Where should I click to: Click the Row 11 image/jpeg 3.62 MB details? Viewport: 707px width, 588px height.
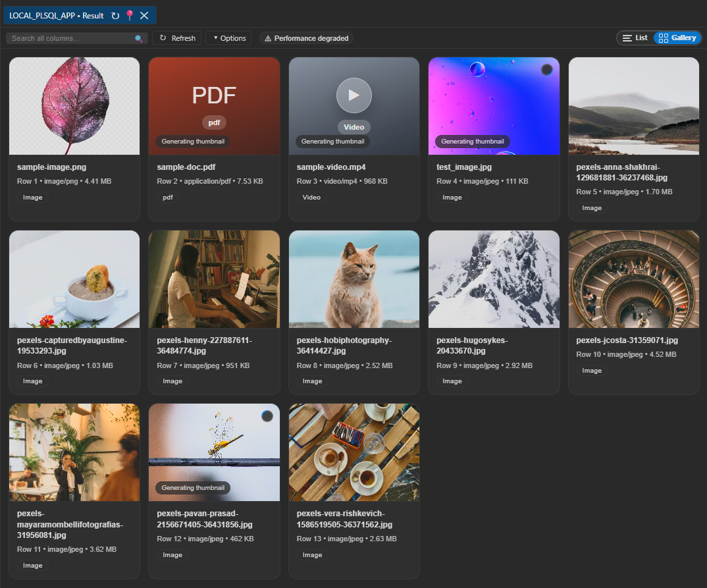[x=66, y=550]
